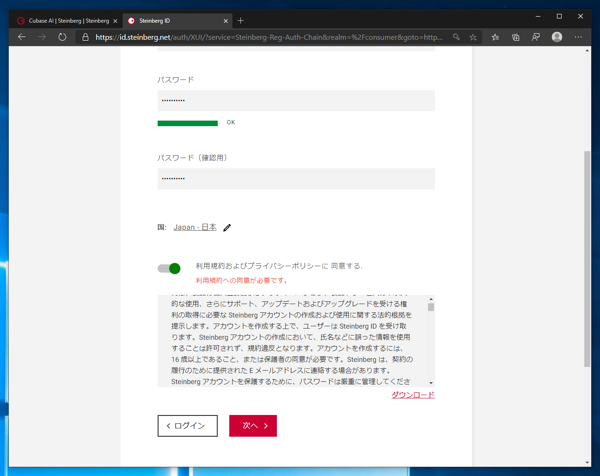
Task: Click terms box scroll down arrow
Action: click(x=431, y=383)
